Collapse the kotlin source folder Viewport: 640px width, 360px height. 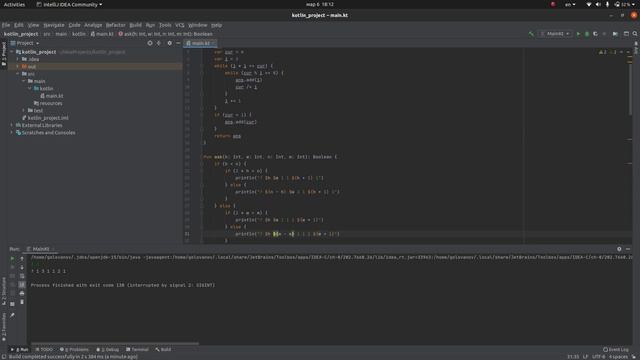30,89
